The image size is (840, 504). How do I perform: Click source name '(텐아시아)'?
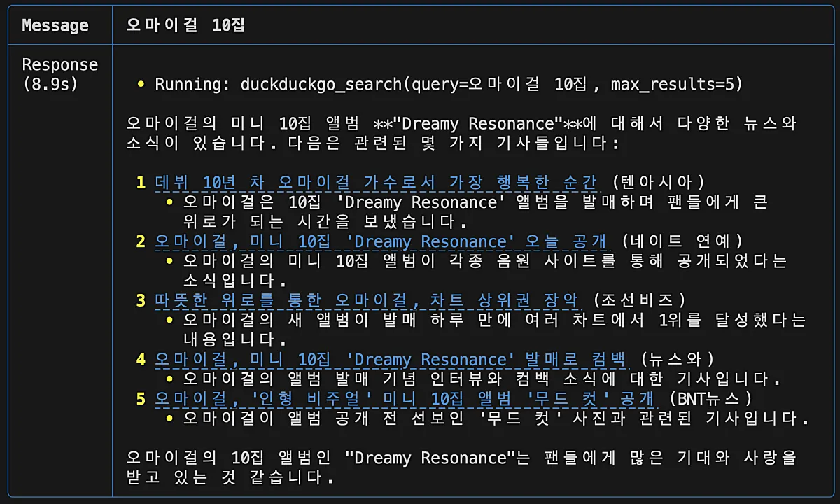pyautogui.click(x=658, y=183)
